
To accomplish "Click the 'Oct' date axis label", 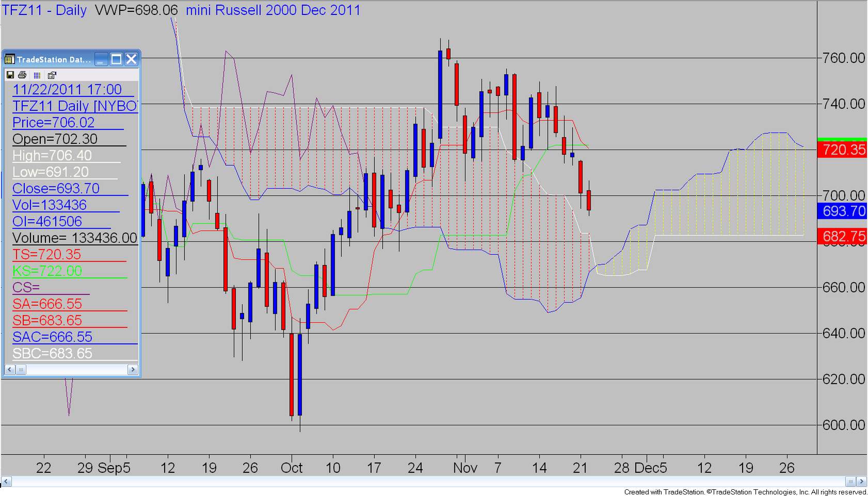I will (292, 468).
